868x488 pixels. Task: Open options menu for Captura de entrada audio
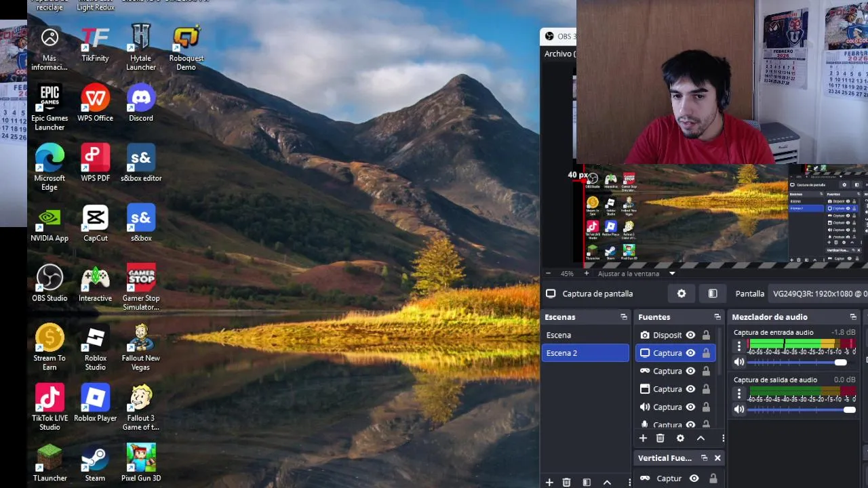click(x=739, y=346)
